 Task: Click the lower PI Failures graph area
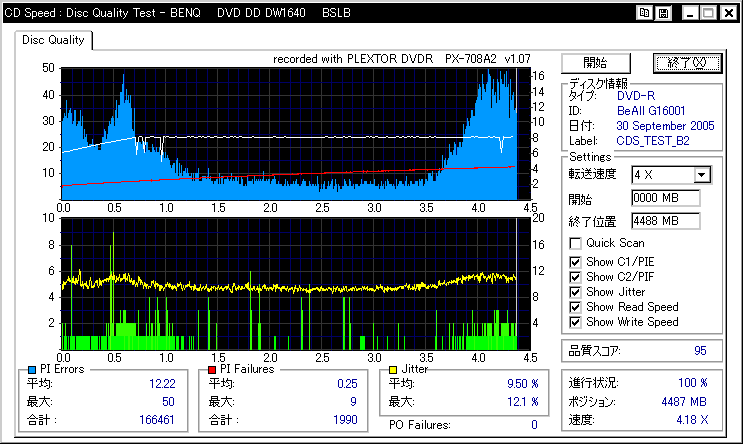point(295,284)
